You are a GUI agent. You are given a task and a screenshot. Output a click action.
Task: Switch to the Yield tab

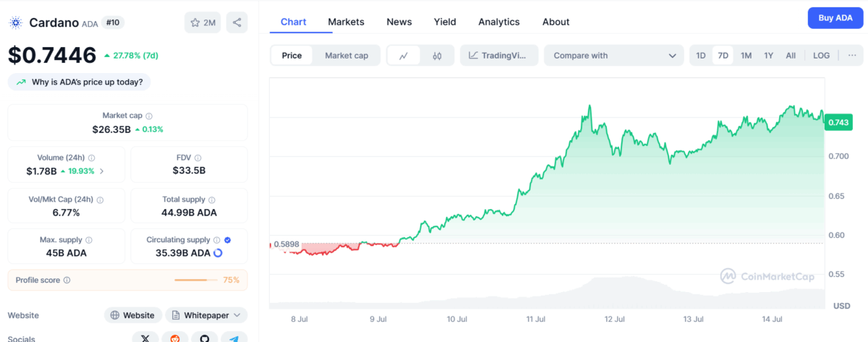tap(445, 22)
